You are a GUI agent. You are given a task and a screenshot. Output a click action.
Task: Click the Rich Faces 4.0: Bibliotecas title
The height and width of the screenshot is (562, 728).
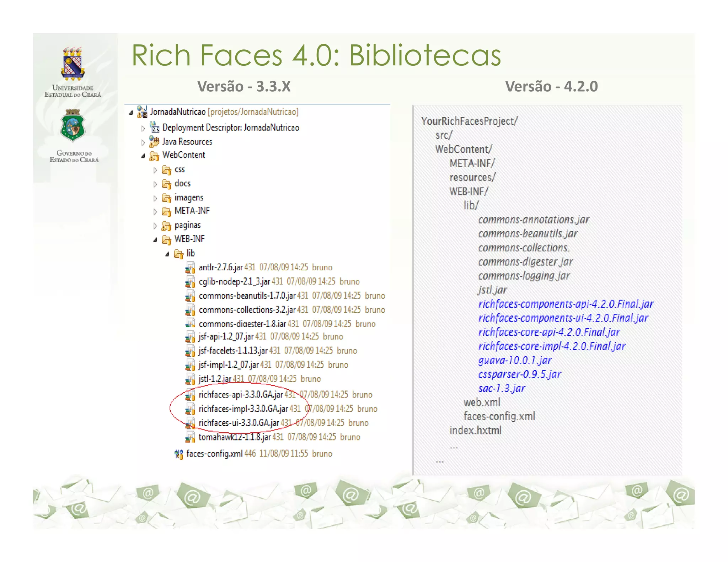(316, 55)
